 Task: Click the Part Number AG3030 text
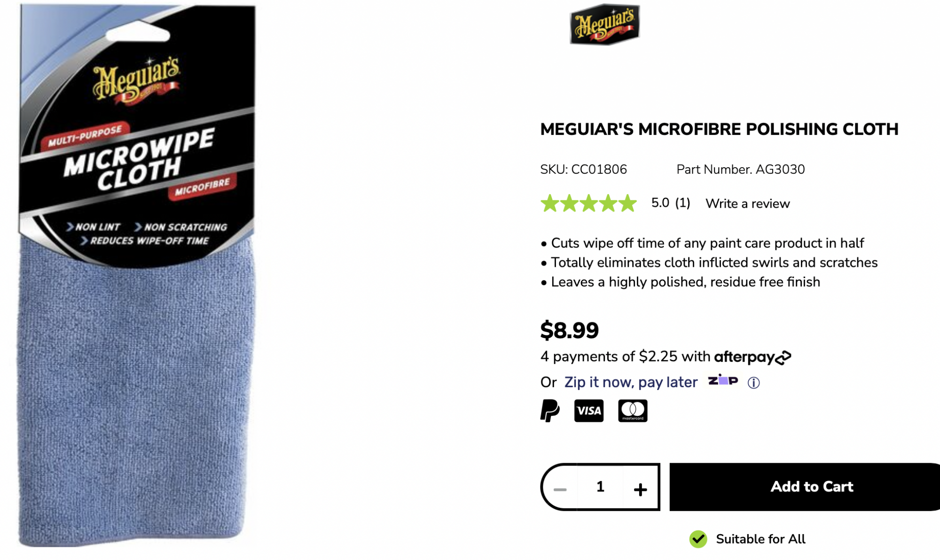pyautogui.click(x=740, y=169)
